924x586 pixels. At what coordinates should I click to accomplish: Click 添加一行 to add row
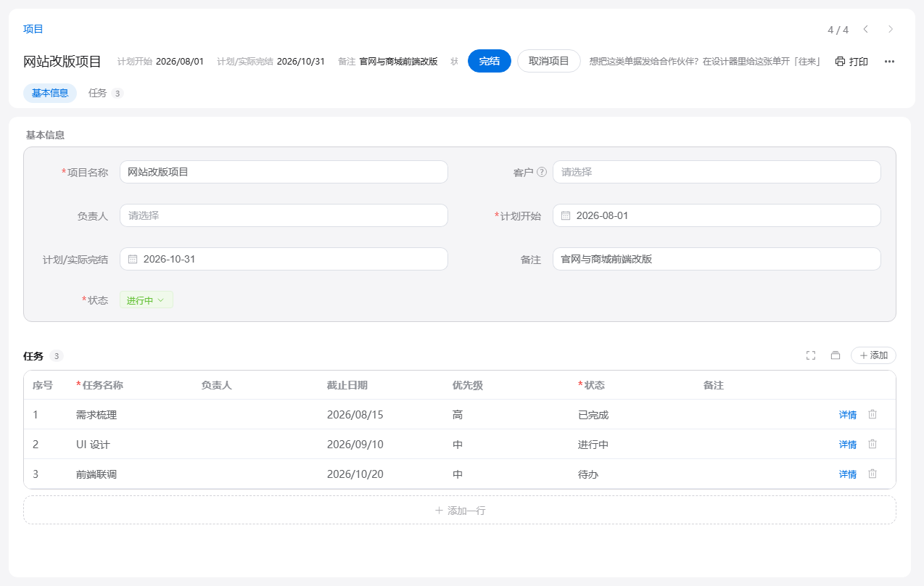click(x=460, y=510)
